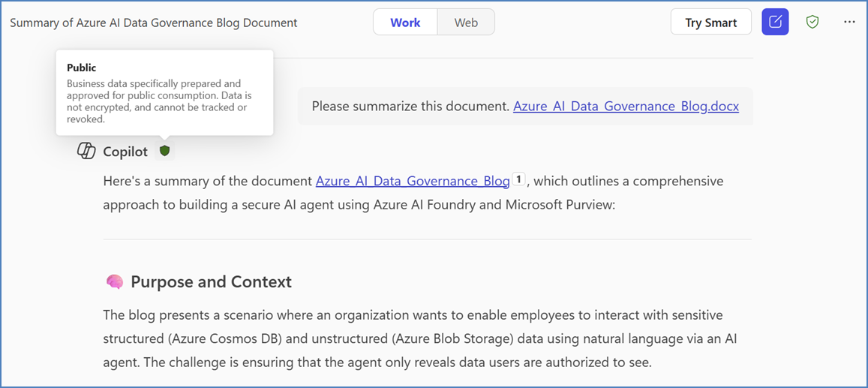
Task: Click the Public label description text
Action: pos(159,101)
